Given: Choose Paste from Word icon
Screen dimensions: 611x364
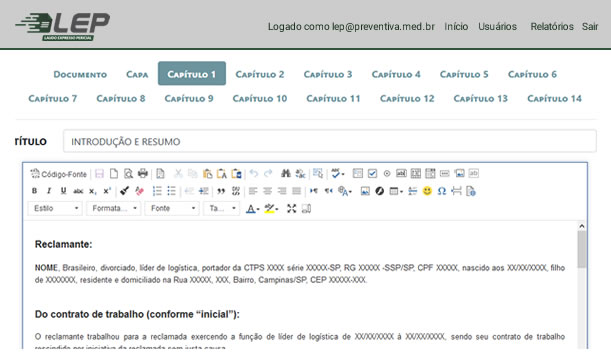Looking at the screenshot, I should tap(236, 173).
